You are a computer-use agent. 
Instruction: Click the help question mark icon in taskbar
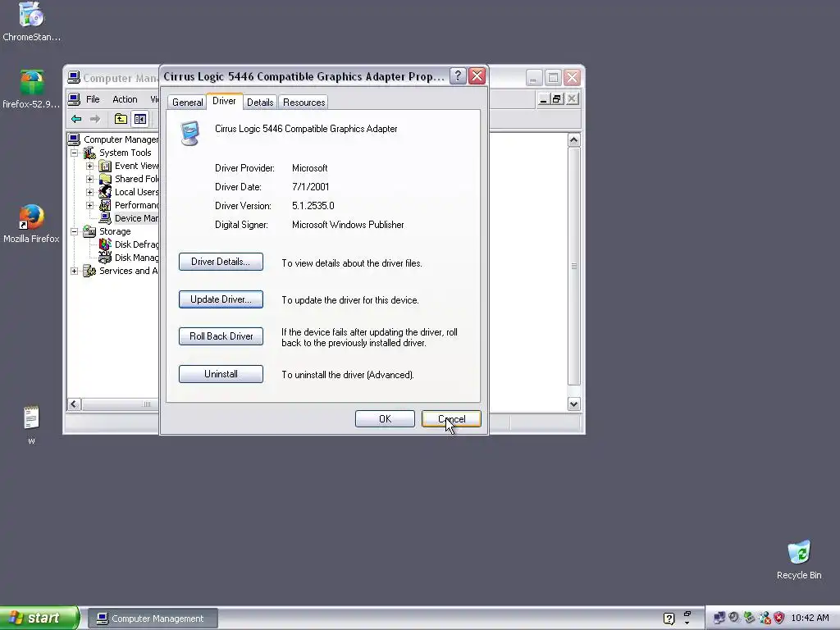pyautogui.click(x=669, y=619)
